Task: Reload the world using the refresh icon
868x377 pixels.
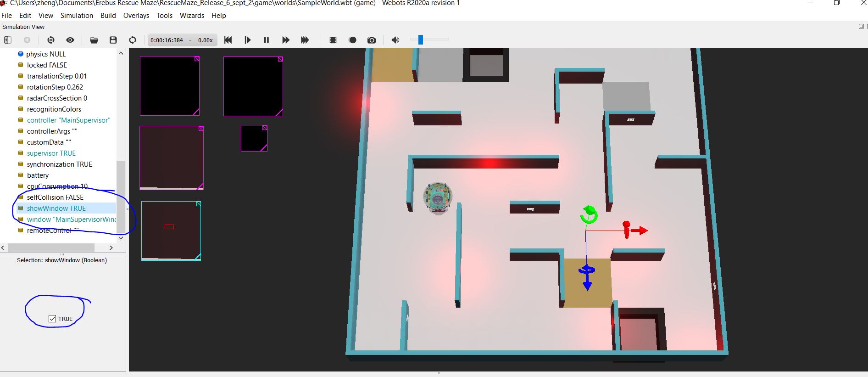Action: (133, 40)
